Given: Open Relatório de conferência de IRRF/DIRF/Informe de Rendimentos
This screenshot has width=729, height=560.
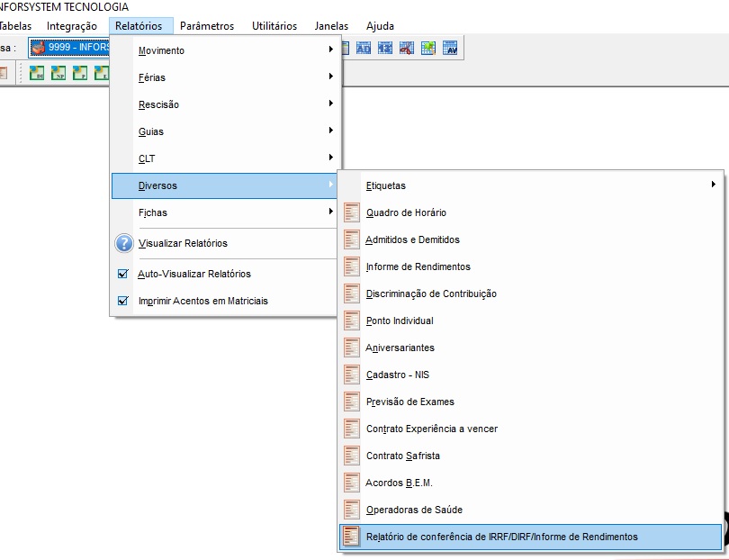Looking at the screenshot, I should [x=530, y=537].
